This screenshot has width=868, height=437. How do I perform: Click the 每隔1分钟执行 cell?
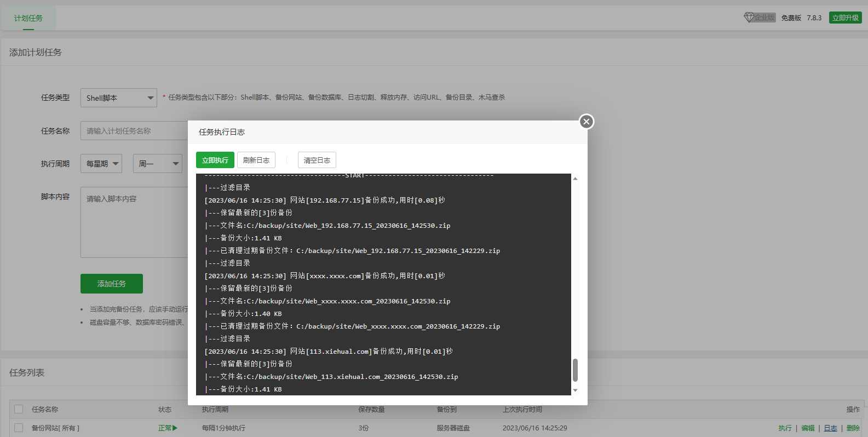pyautogui.click(x=223, y=428)
